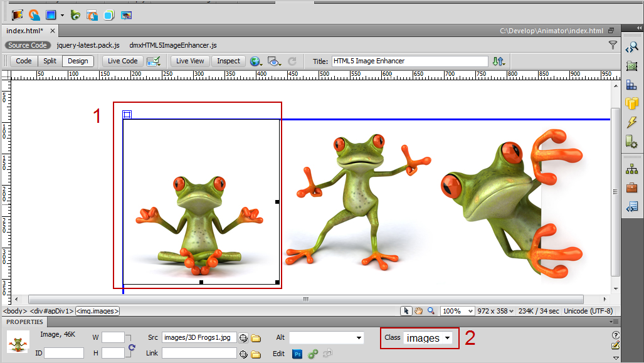
Task: Open the File Management arrows menu
Action: (499, 61)
